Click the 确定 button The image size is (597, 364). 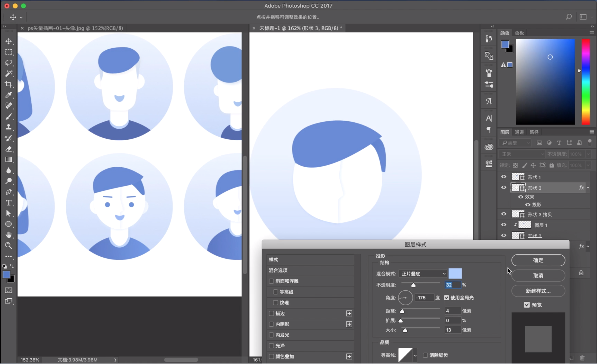(x=538, y=260)
